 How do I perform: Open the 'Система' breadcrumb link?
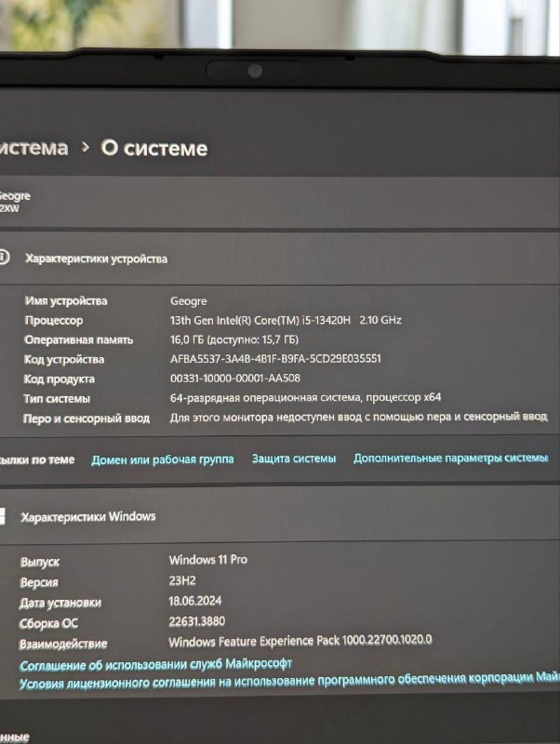coord(33,148)
